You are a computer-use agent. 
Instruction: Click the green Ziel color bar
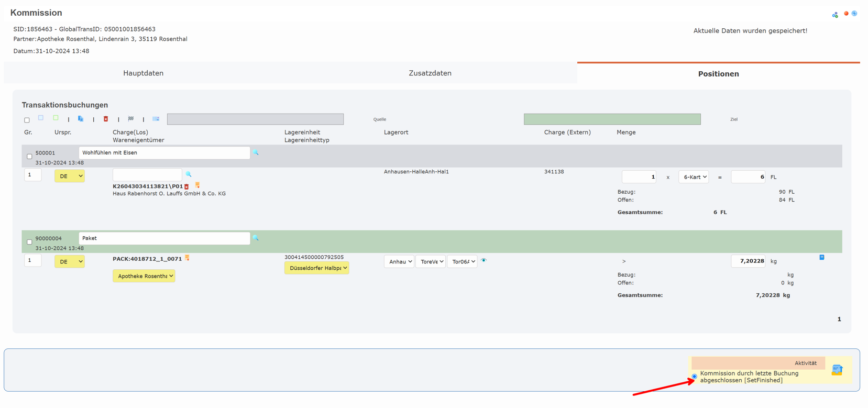(x=612, y=119)
